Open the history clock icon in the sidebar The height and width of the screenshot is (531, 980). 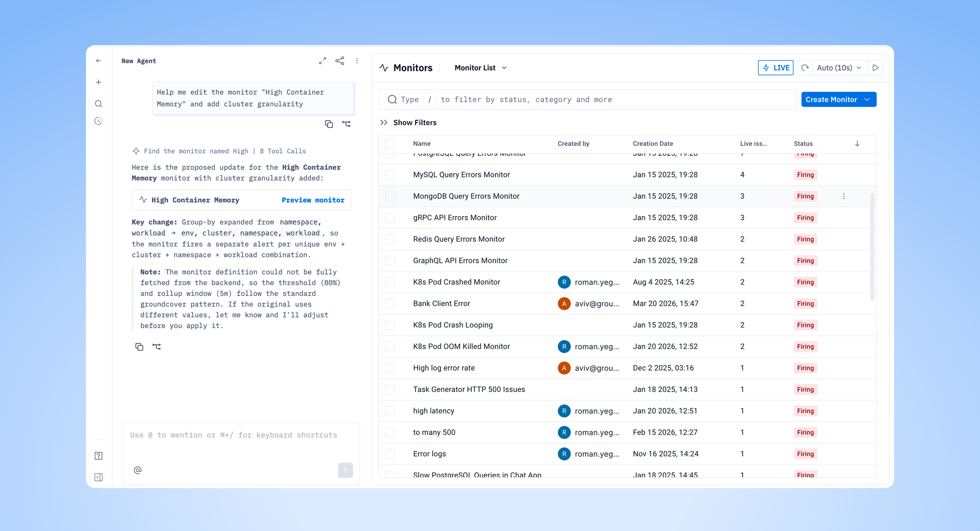pyautogui.click(x=99, y=121)
